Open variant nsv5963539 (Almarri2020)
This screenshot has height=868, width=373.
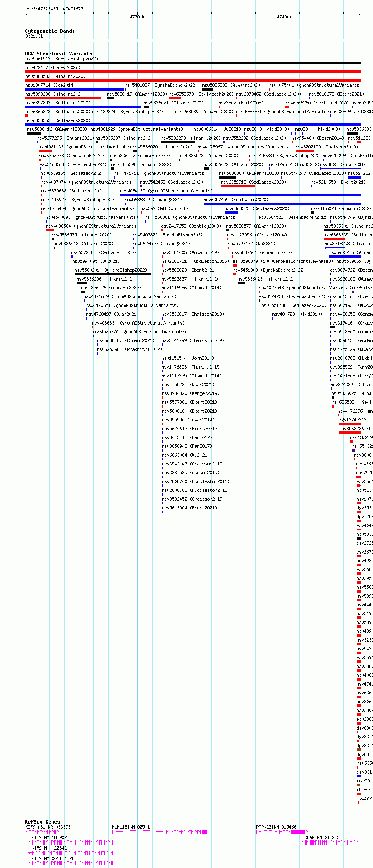pos(203,112)
